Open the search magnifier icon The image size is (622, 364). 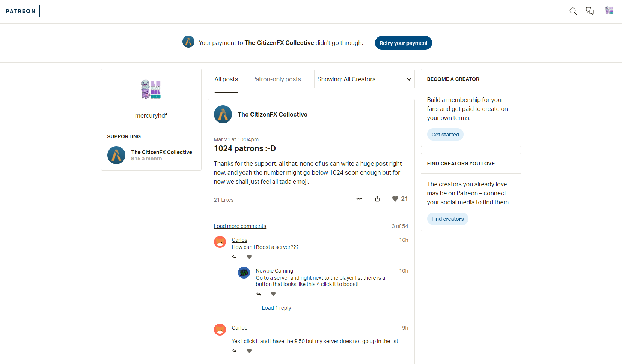click(x=573, y=11)
